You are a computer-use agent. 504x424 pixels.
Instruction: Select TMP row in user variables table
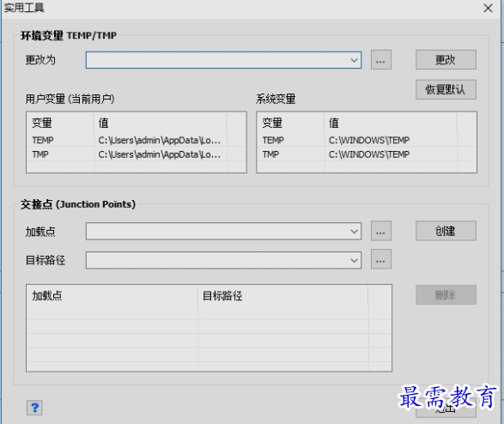click(137, 154)
